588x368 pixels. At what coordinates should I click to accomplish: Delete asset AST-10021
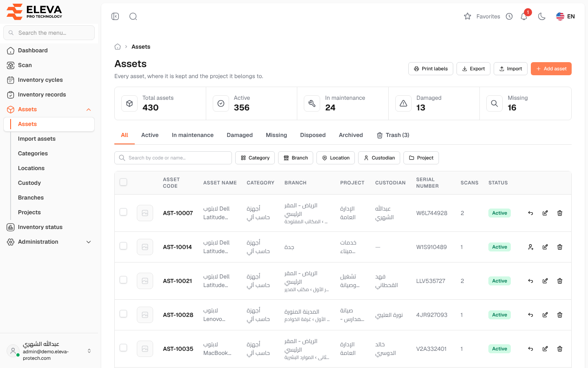click(x=560, y=281)
